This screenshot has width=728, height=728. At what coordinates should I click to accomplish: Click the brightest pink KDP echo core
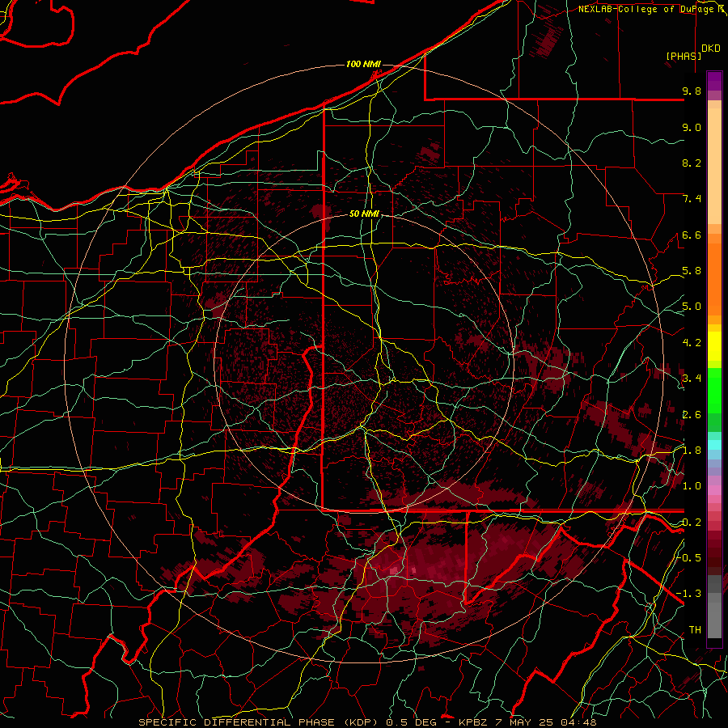(x=394, y=570)
